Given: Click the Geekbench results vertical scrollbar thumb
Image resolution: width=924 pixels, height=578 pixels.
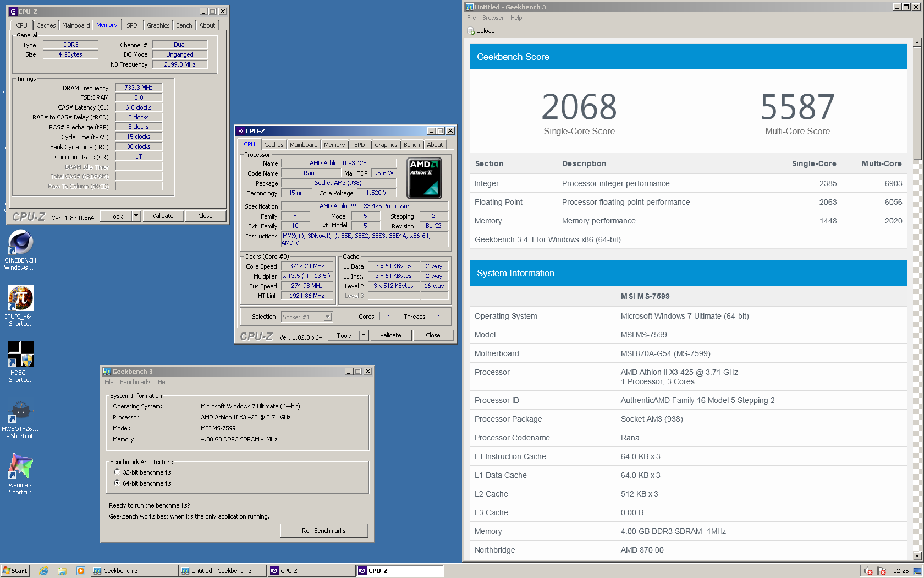Looking at the screenshot, I should [x=917, y=103].
